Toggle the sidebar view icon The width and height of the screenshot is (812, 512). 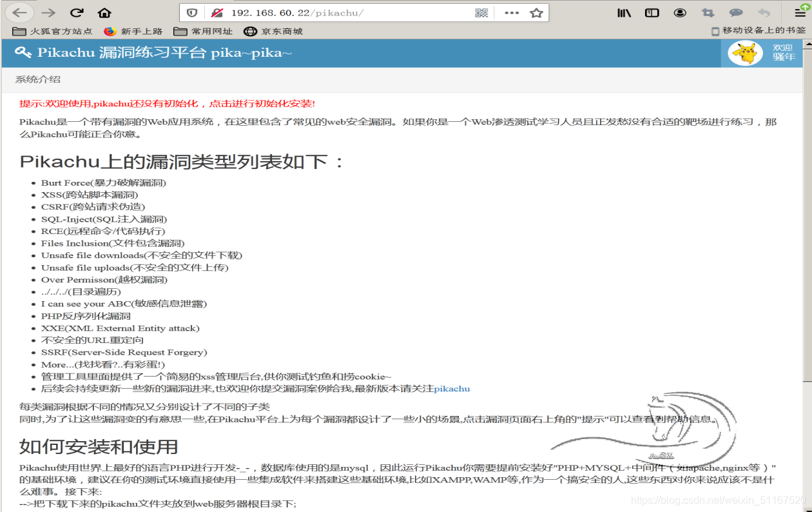[652, 13]
